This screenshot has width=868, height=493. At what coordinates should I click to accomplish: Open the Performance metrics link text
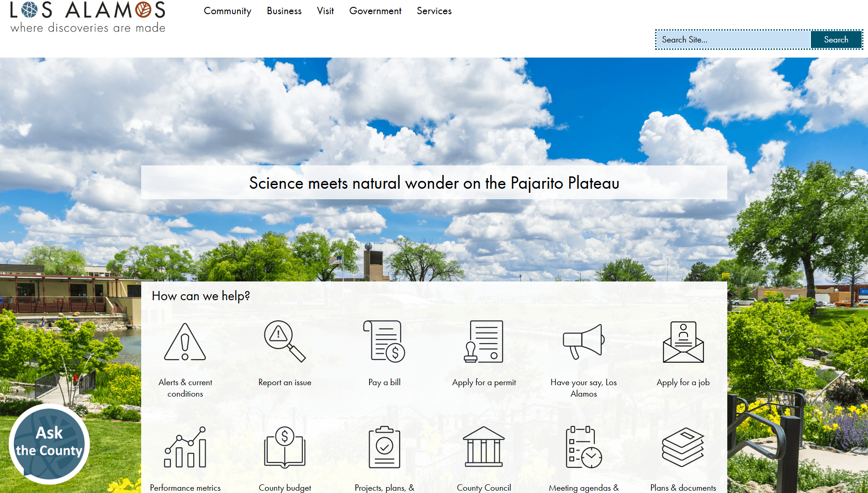click(x=185, y=488)
